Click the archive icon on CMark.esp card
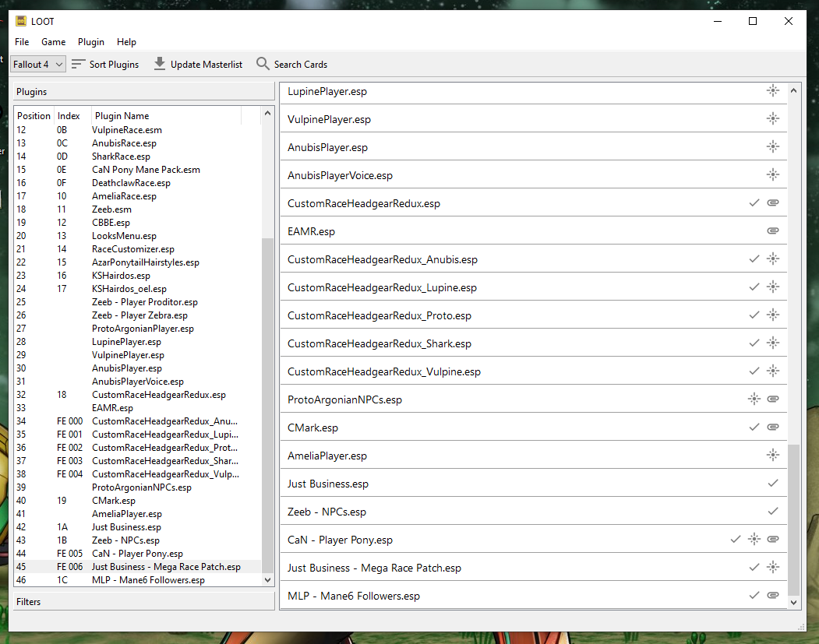The image size is (819, 644). click(773, 428)
